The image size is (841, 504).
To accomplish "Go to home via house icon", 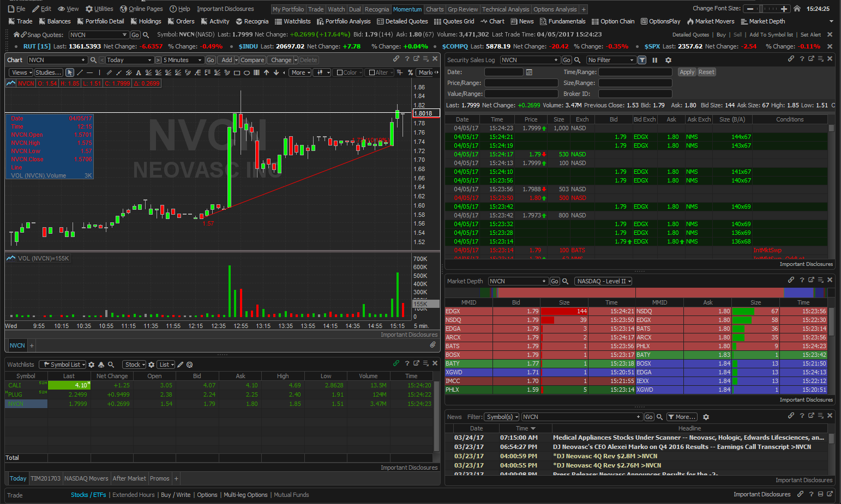I will [797, 9].
